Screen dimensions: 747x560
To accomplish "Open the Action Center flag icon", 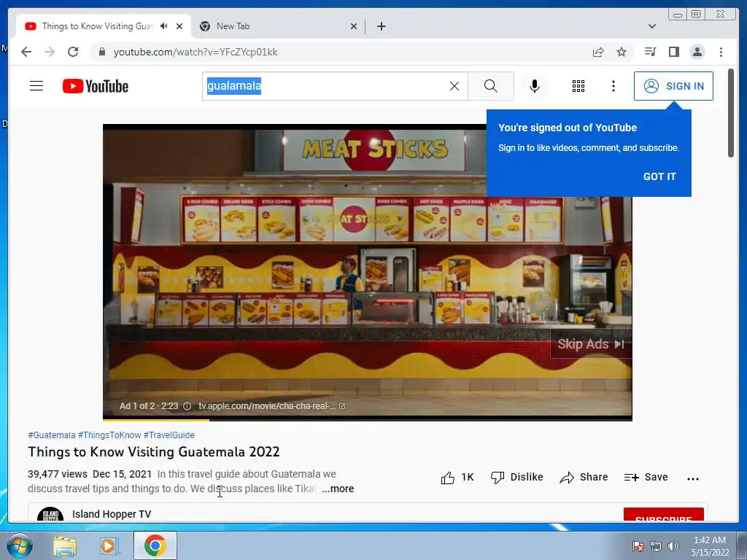I will [638, 546].
